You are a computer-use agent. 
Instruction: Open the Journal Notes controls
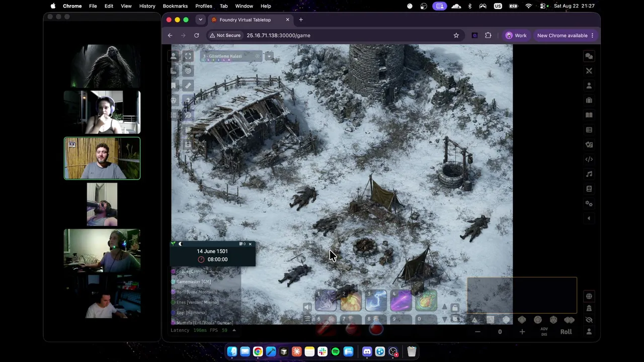[174, 85]
